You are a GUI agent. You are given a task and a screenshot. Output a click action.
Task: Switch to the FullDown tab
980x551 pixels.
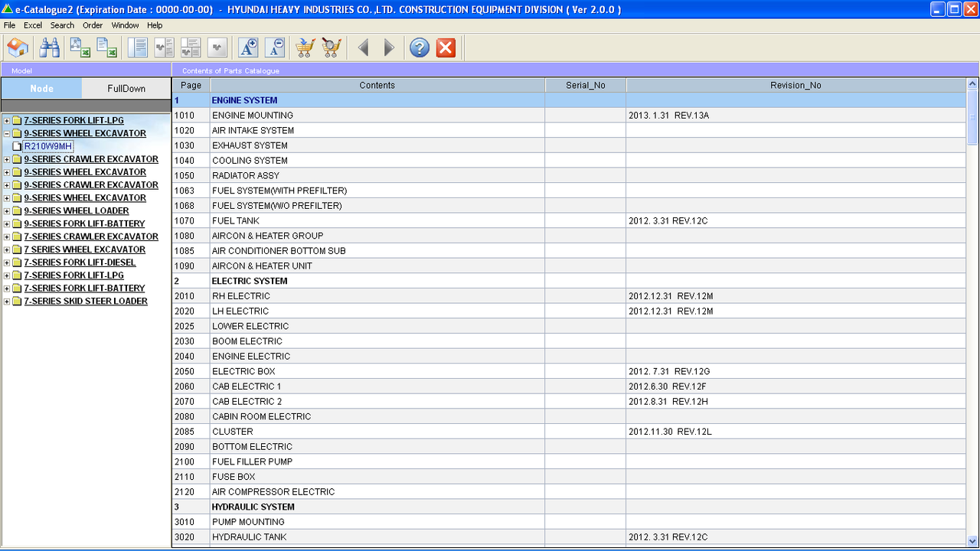(x=126, y=88)
